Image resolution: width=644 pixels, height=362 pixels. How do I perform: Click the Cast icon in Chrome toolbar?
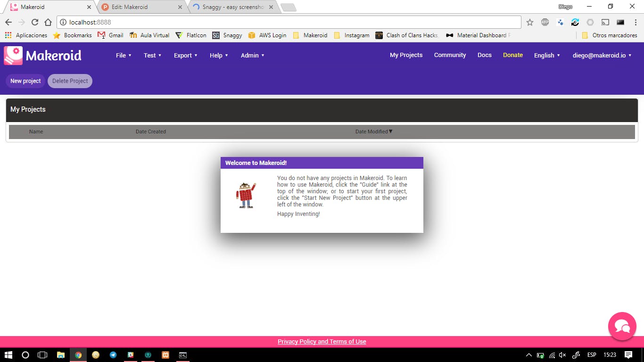click(605, 22)
